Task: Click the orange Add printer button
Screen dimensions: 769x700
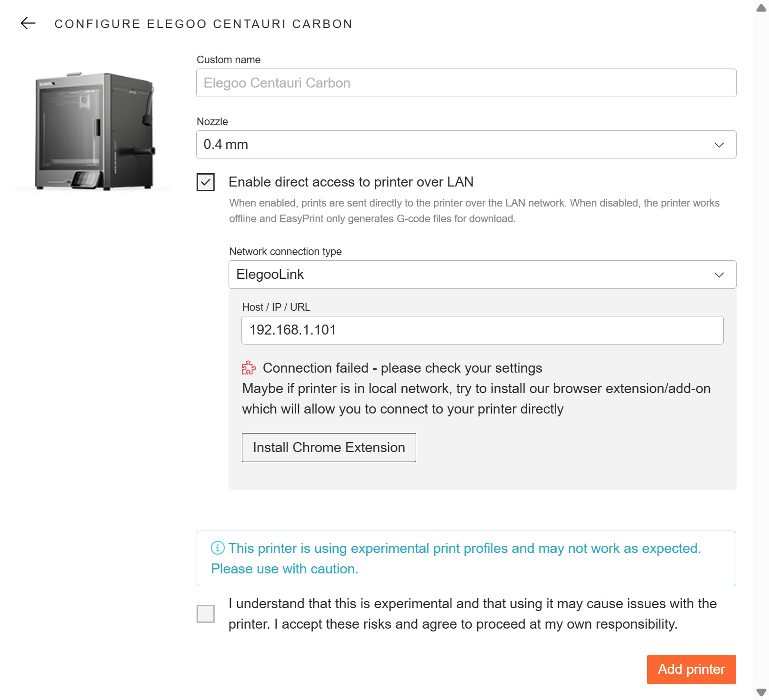Action: [691, 669]
